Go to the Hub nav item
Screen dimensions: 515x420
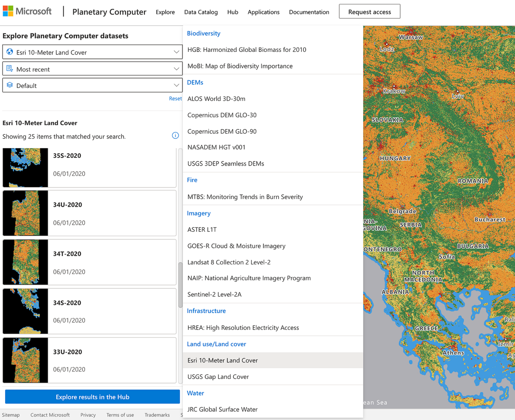pos(233,12)
